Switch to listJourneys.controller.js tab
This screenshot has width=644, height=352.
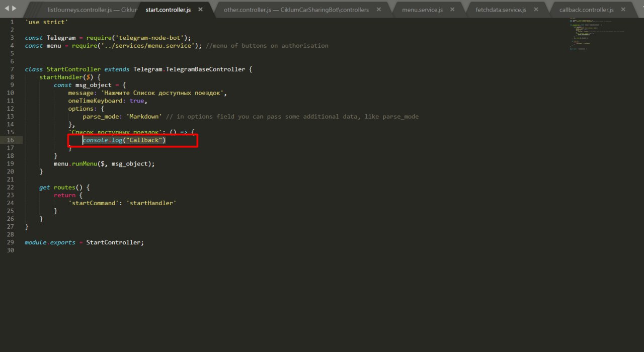[x=86, y=10]
